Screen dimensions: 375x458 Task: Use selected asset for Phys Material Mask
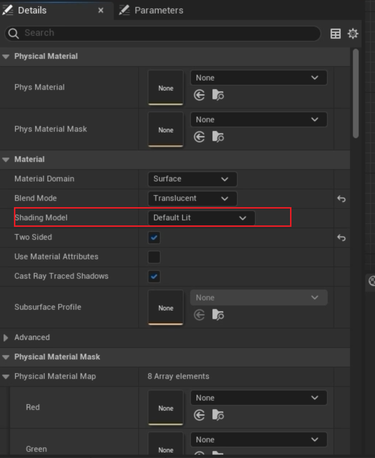199,137
